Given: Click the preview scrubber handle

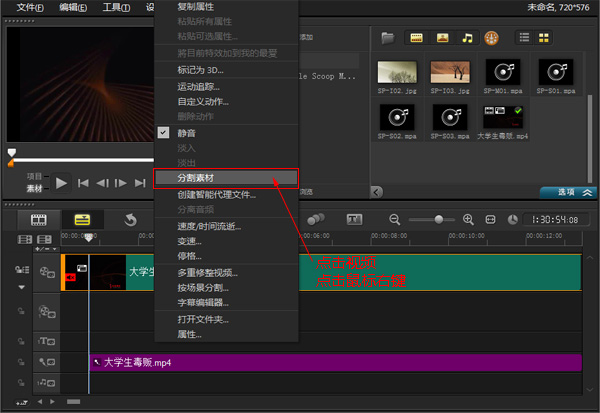Looking at the screenshot, I should click(x=12, y=153).
